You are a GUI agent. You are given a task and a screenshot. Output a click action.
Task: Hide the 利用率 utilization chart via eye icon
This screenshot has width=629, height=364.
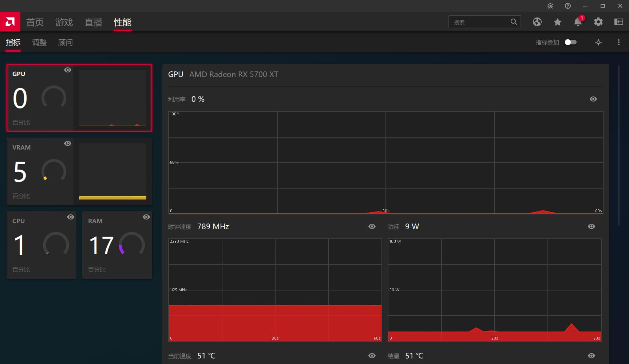coord(593,99)
